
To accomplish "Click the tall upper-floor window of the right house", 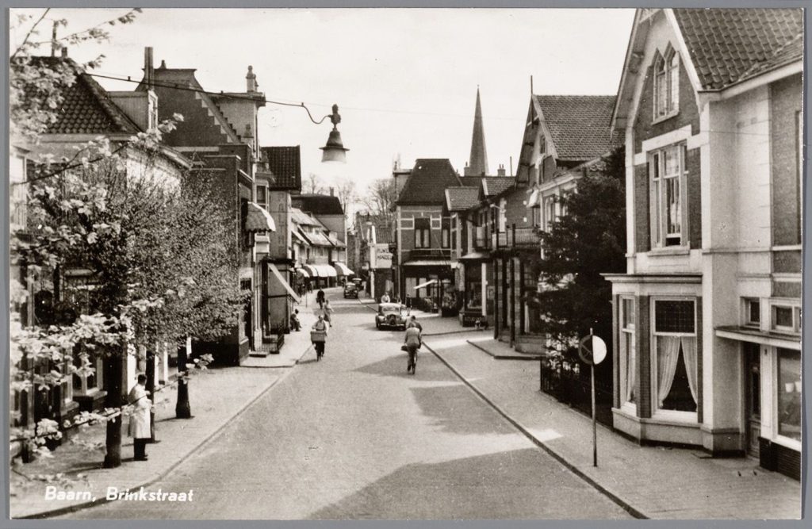I will click(668, 196).
